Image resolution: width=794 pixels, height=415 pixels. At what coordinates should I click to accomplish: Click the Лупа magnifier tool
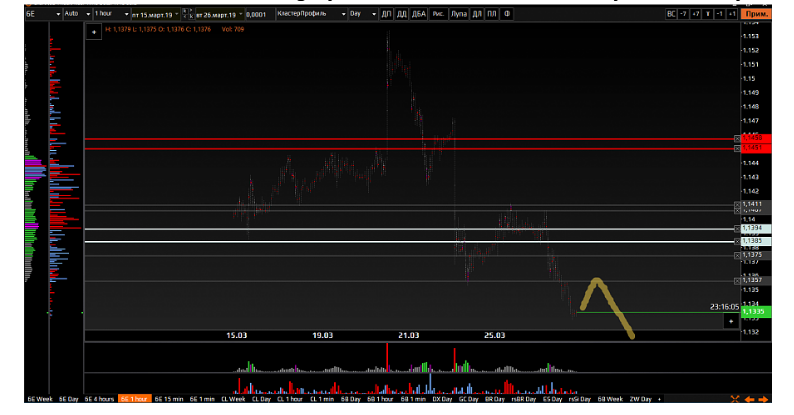coord(459,15)
